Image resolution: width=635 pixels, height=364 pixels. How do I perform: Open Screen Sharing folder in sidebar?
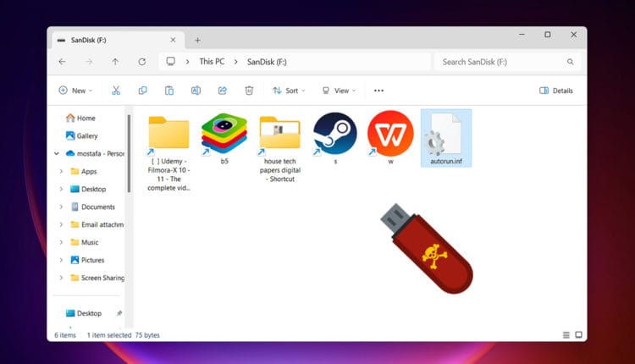pos(97,278)
